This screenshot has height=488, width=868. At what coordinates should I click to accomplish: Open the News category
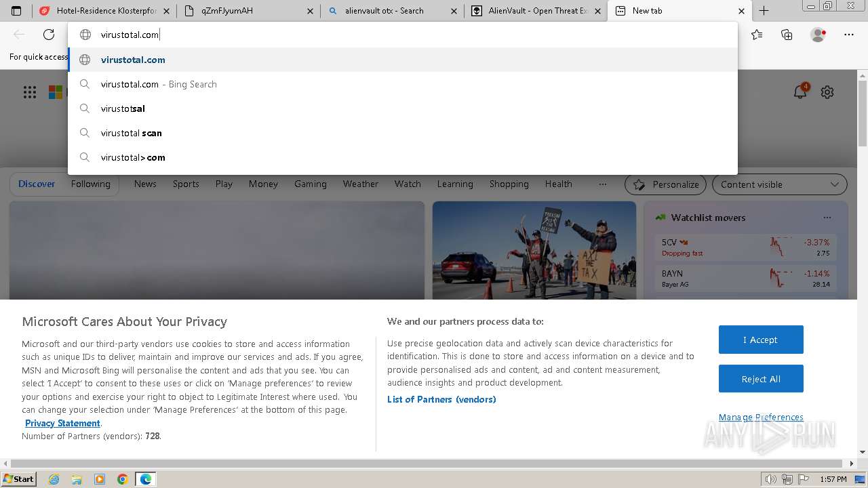[x=145, y=184]
